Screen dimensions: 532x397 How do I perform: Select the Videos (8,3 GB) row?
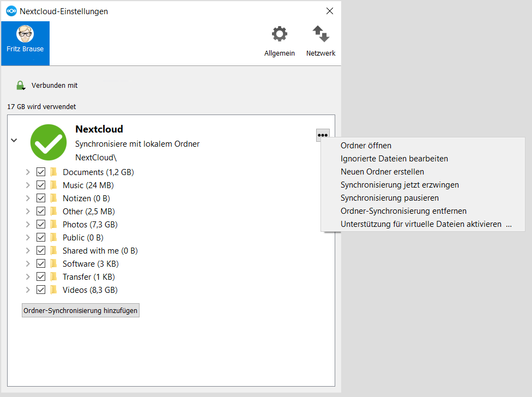[x=90, y=290]
